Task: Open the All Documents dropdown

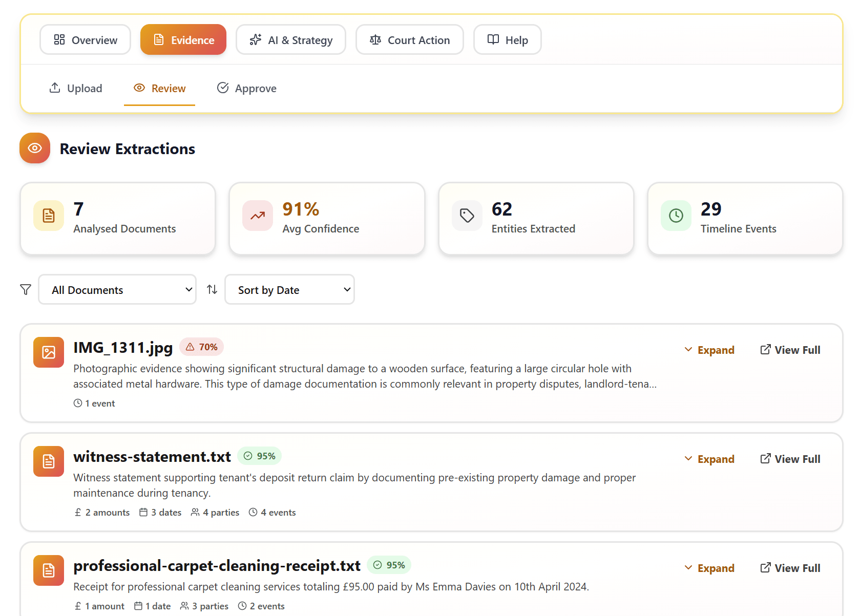Action: point(117,289)
